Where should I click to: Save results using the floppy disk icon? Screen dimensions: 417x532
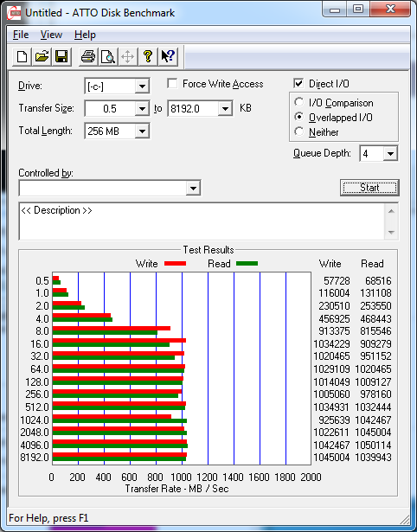point(61,57)
